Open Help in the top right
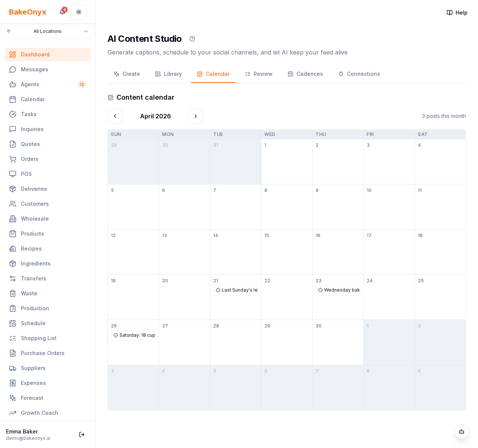The image size is (478, 448). (457, 13)
